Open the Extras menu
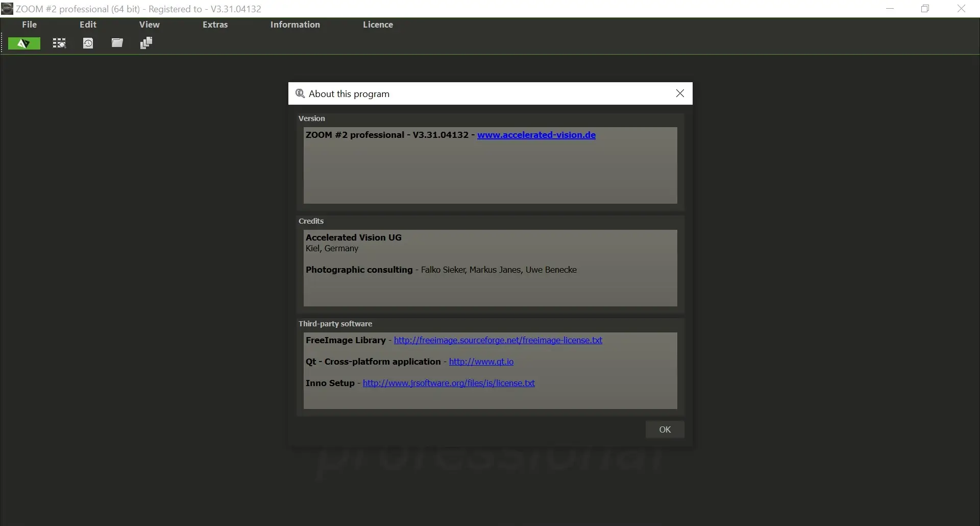The height and width of the screenshot is (526, 980). (x=215, y=25)
